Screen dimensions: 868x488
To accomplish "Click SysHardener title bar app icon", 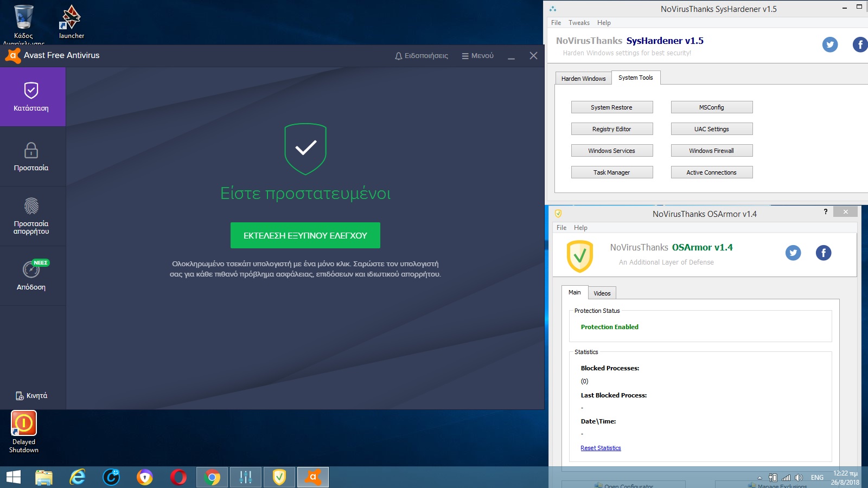I will (553, 9).
